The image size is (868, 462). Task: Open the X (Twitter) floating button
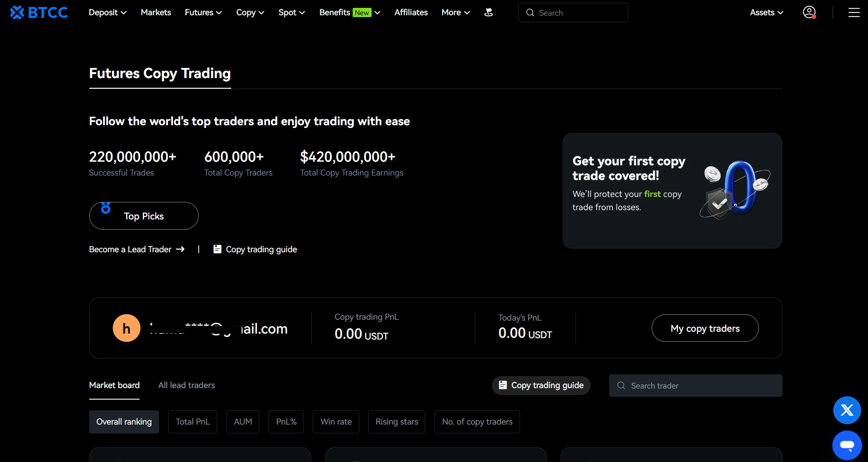847,410
